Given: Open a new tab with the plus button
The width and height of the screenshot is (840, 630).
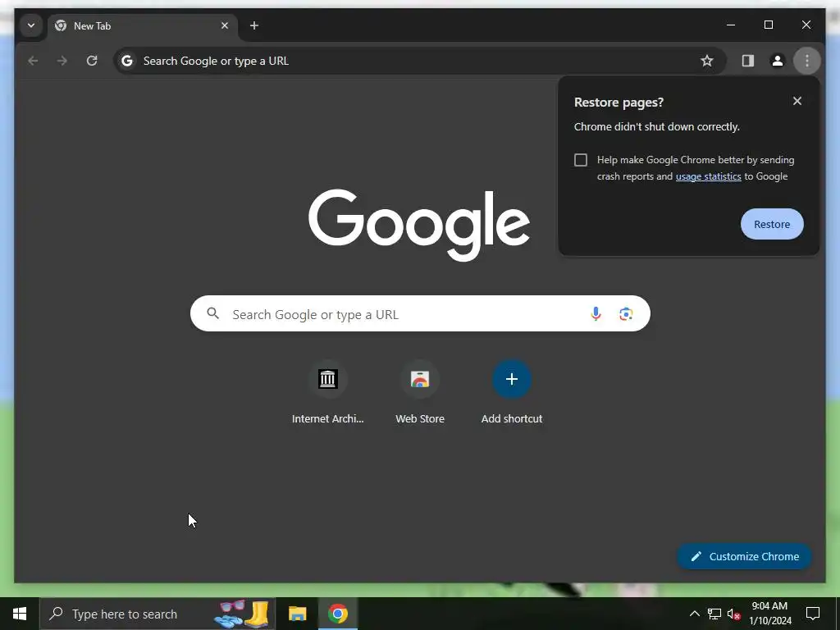Looking at the screenshot, I should tap(254, 25).
